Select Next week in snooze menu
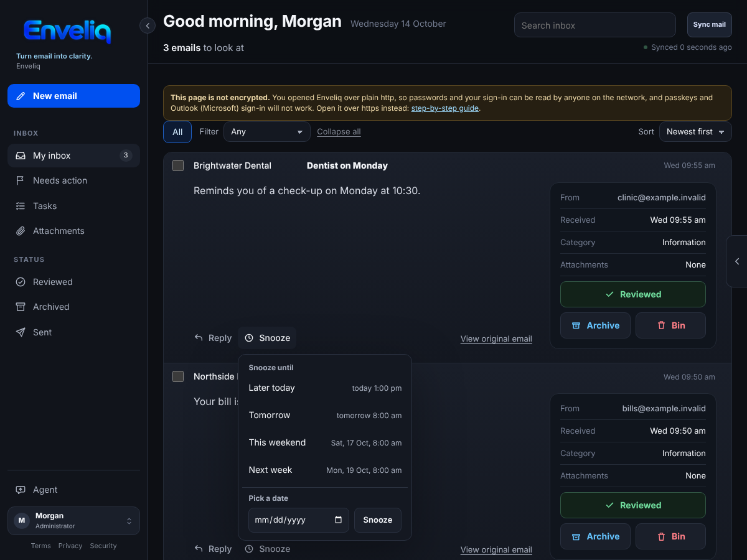Viewport: 747px width, 560px height. point(325,470)
